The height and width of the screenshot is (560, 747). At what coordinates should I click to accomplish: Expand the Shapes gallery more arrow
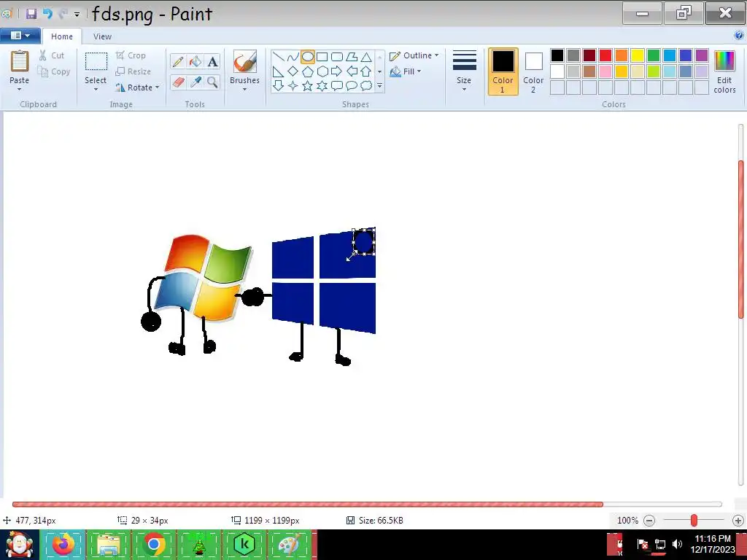click(x=379, y=86)
